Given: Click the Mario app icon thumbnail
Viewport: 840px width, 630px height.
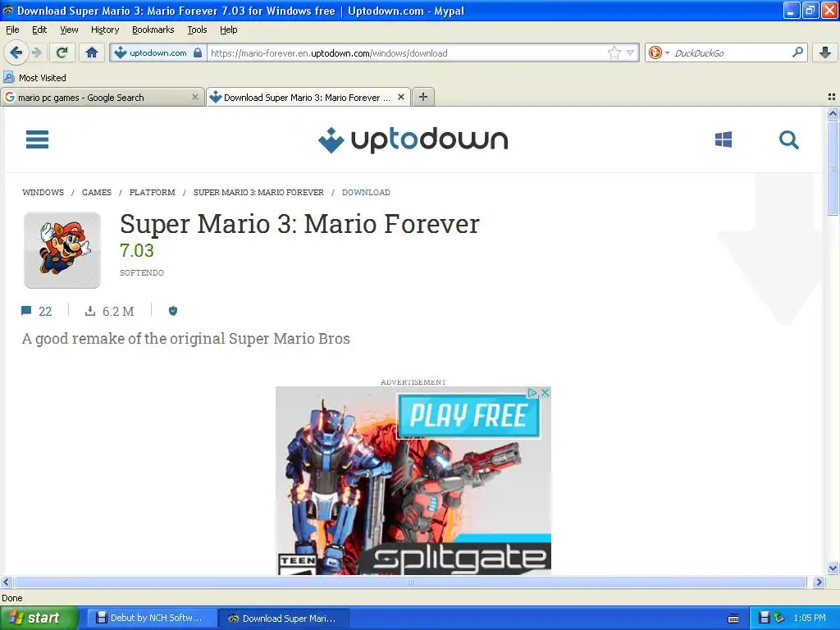Looking at the screenshot, I should [x=62, y=250].
